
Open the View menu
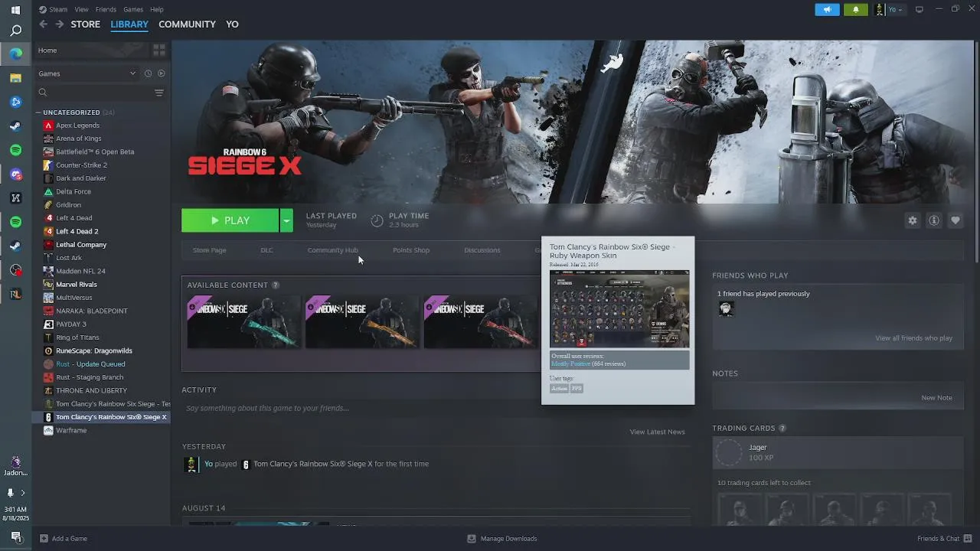pos(81,9)
